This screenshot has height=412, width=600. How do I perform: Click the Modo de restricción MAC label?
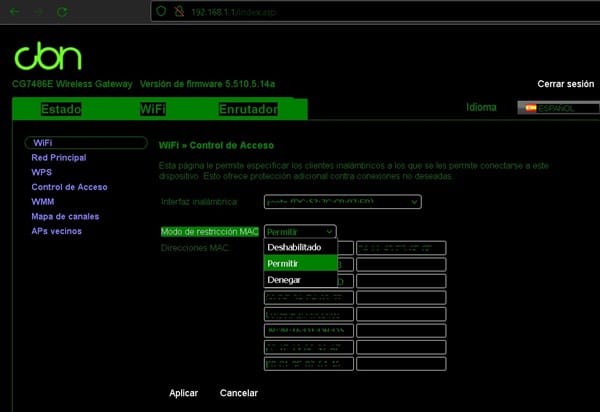coord(210,232)
